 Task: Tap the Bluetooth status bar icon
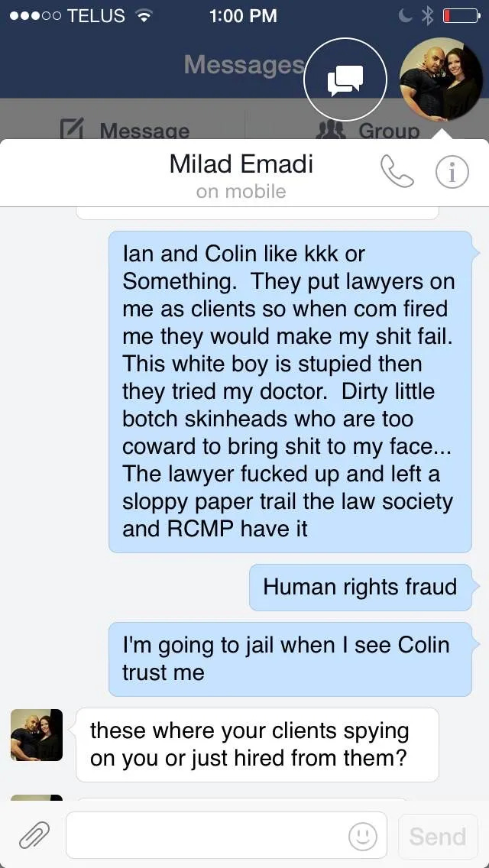click(x=428, y=16)
